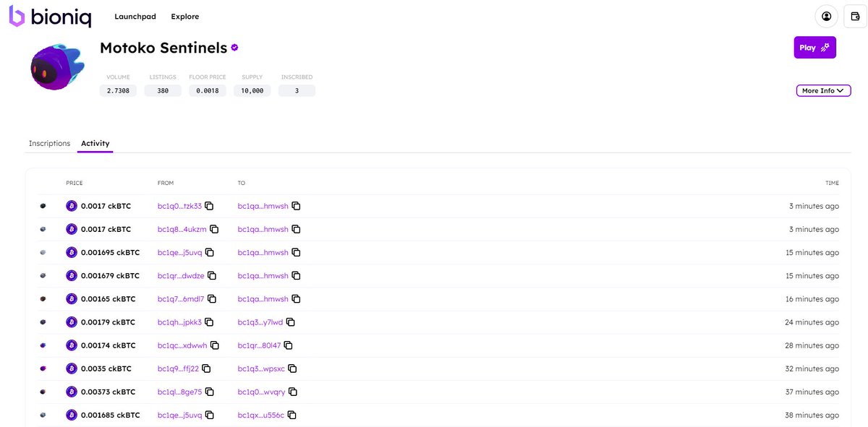Open from-address link bc1ql...8ge75
This screenshot has height=427, width=868.
pos(179,392)
